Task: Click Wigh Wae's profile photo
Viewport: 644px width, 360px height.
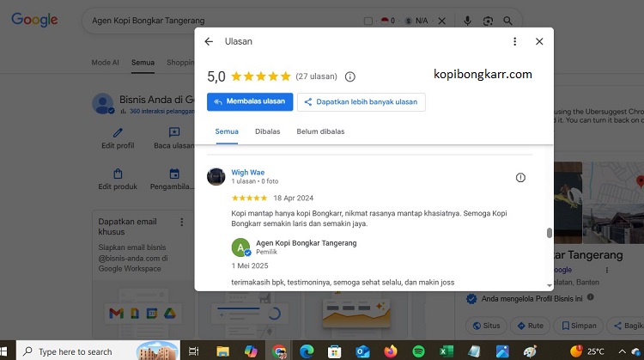Action: pyautogui.click(x=216, y=177)
